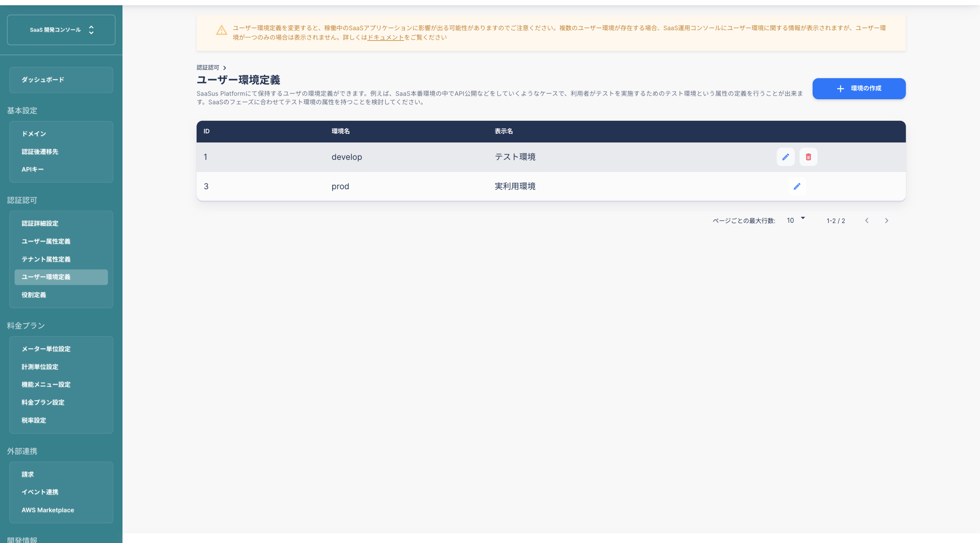Click the 外部連携 section label

[22, 451]
